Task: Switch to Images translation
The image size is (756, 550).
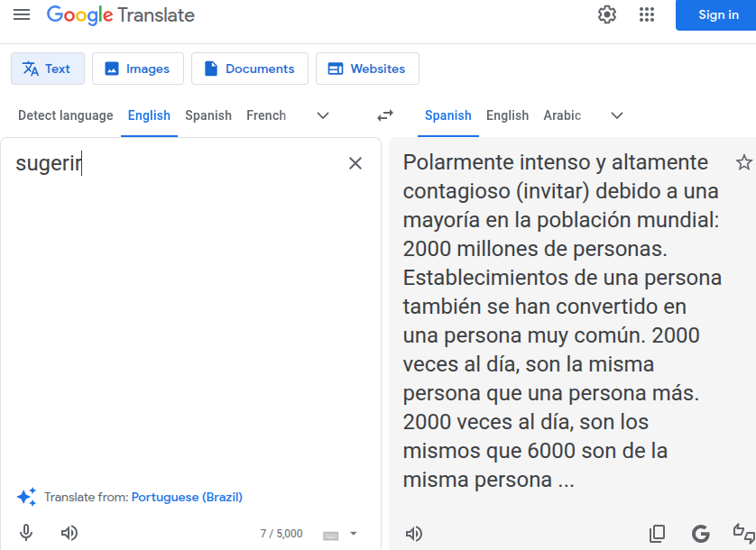Action: [138, 69]
